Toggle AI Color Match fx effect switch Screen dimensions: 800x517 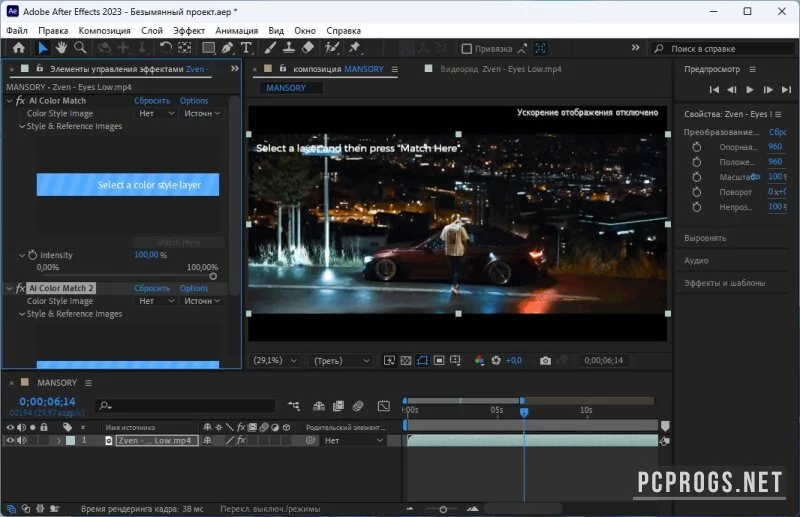(20, 101)
